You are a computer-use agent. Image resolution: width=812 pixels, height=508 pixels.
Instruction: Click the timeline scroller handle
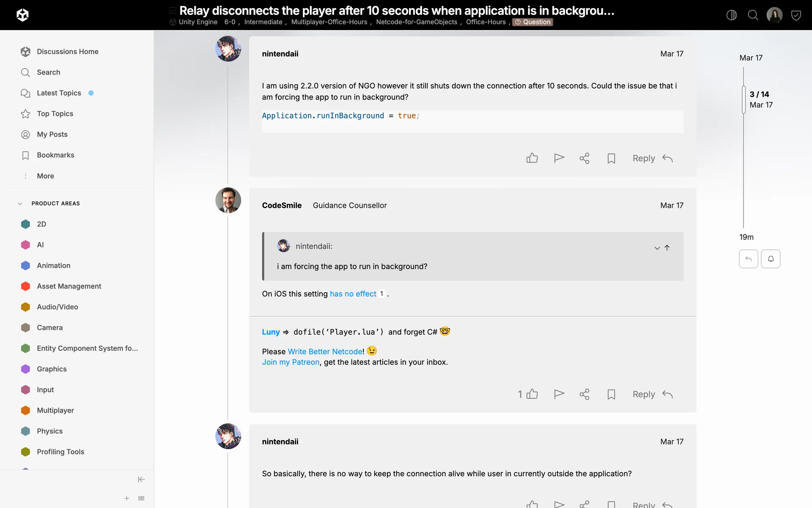click(x=743, y=99)
